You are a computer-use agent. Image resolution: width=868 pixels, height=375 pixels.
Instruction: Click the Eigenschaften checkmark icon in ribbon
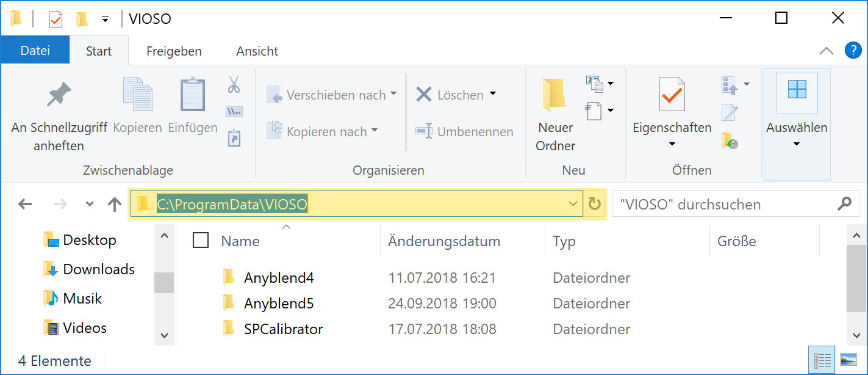point(672,95)
